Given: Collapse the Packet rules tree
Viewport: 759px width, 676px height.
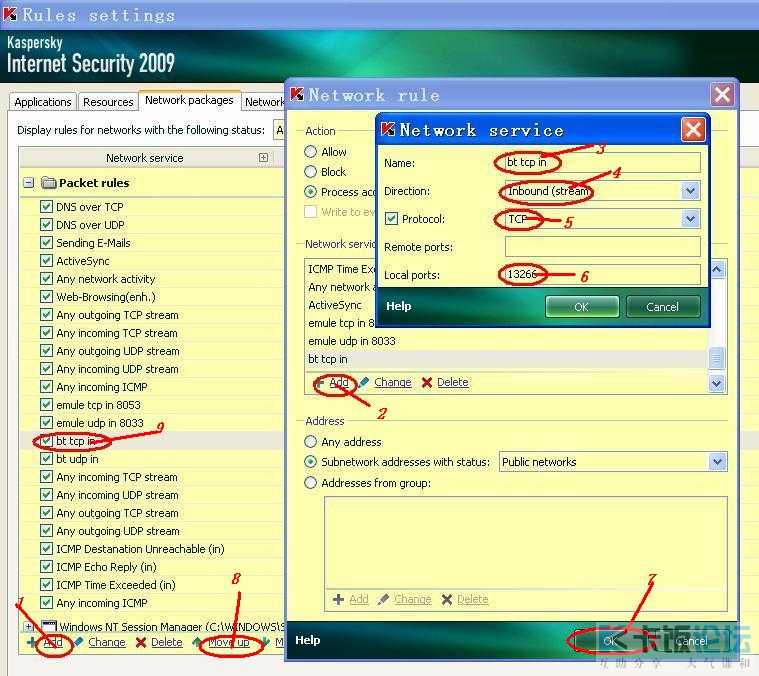Looking at the screenshot, I should 29,183.
